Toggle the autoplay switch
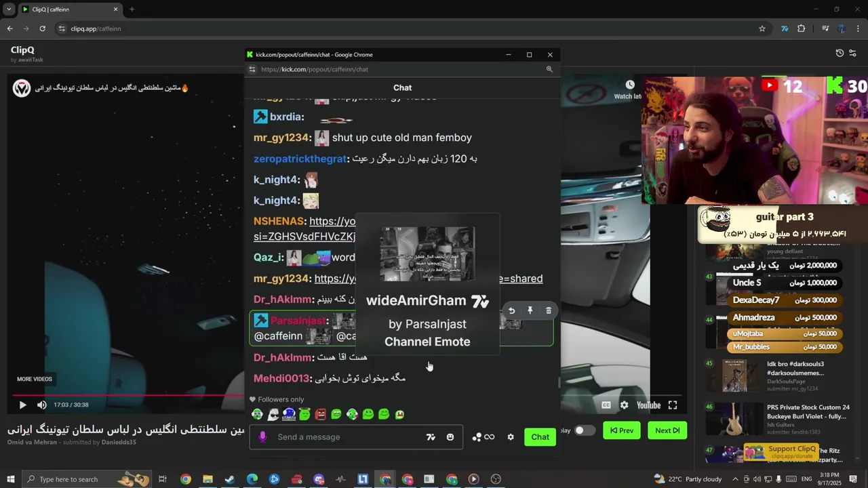Screen dimensions: 868x488 [584, 430]
